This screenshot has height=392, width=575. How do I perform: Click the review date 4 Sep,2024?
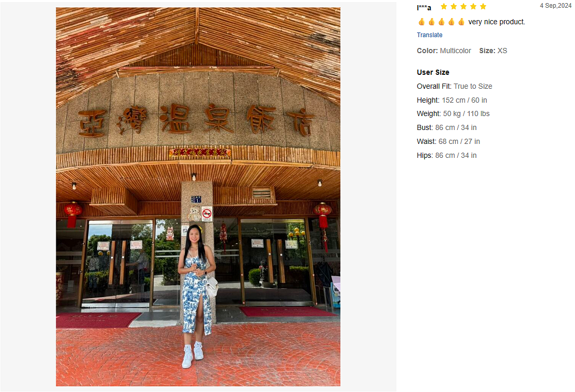[555, 6]
